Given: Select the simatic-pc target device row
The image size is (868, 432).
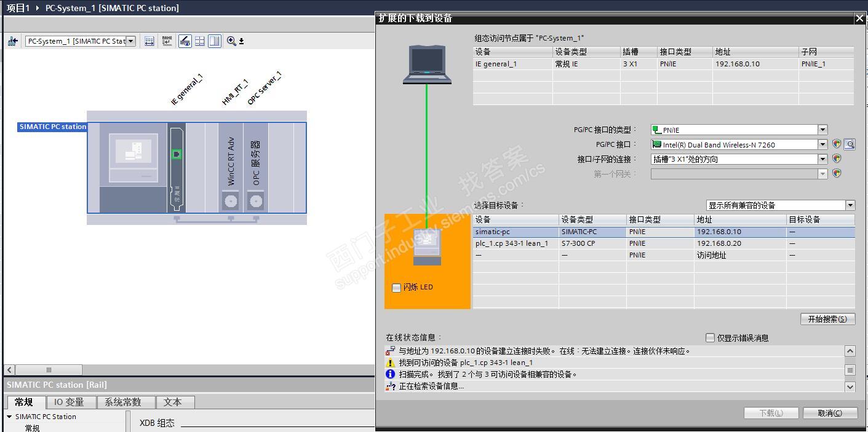Looking at the screenshot, I should (x=664, y=232).
